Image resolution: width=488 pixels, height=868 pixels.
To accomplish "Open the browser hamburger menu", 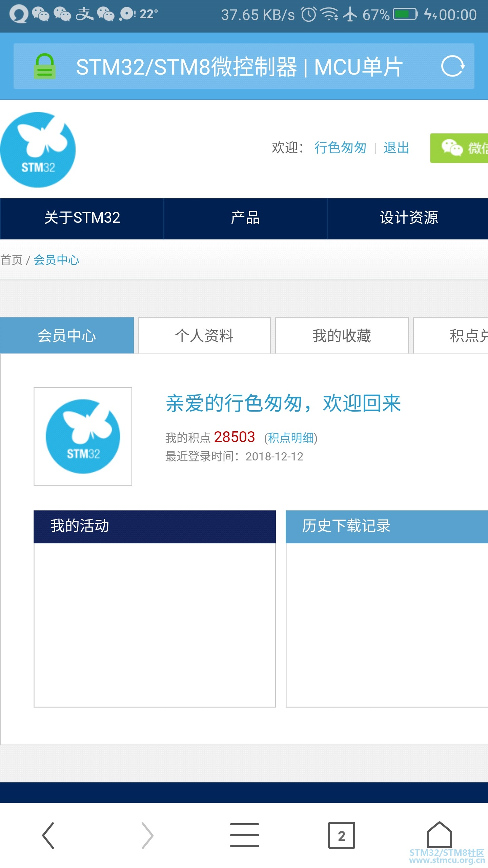I will pyautogui.click(x=244, y=835).
